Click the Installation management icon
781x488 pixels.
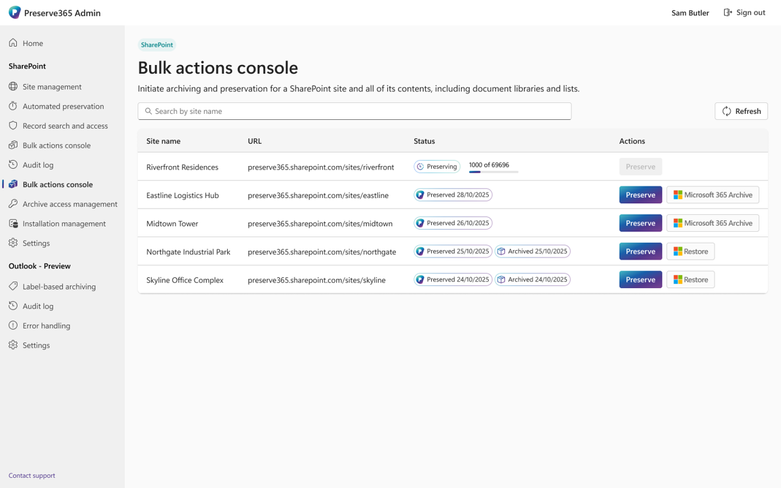pyautogui.click(x=13, y=223)
